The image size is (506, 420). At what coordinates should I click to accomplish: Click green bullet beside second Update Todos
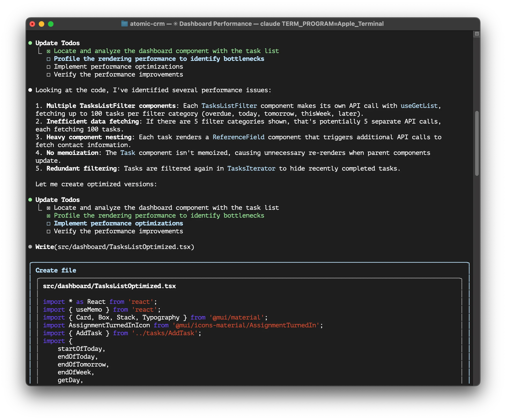click(30, 200)
